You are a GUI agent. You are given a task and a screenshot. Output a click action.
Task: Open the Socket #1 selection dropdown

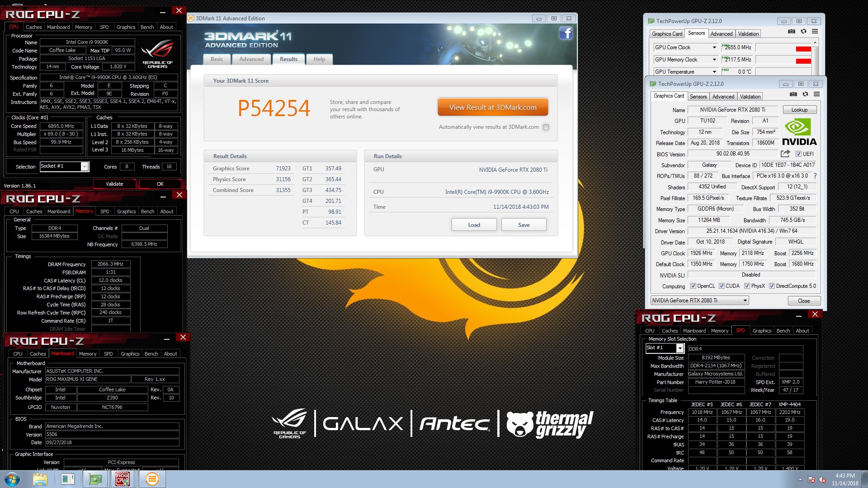pos(64,166)
